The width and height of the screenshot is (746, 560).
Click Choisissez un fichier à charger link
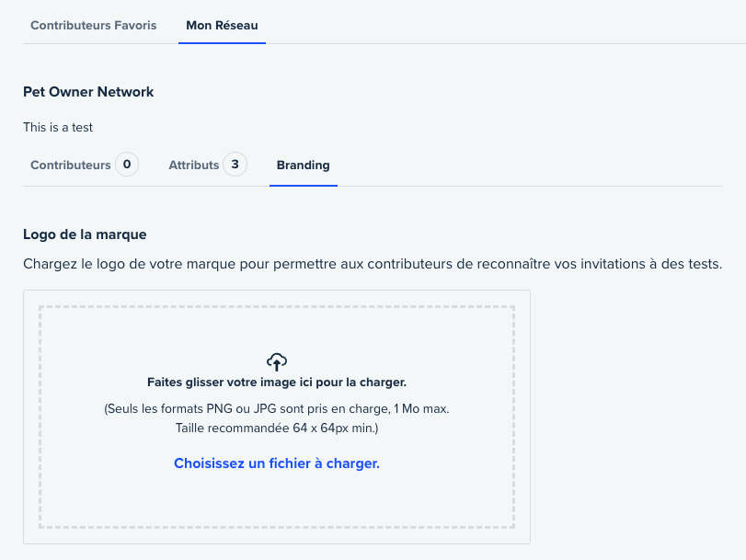pyautogui.click(x=277, y=463)
